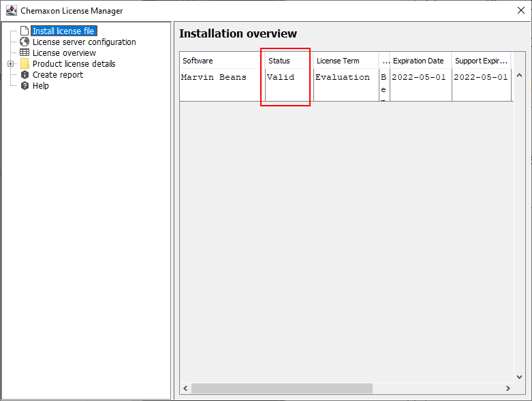The image size is (532, 401).
Task: Open License overview tree item
Action: pyautogui.click(x=64, y=53)
